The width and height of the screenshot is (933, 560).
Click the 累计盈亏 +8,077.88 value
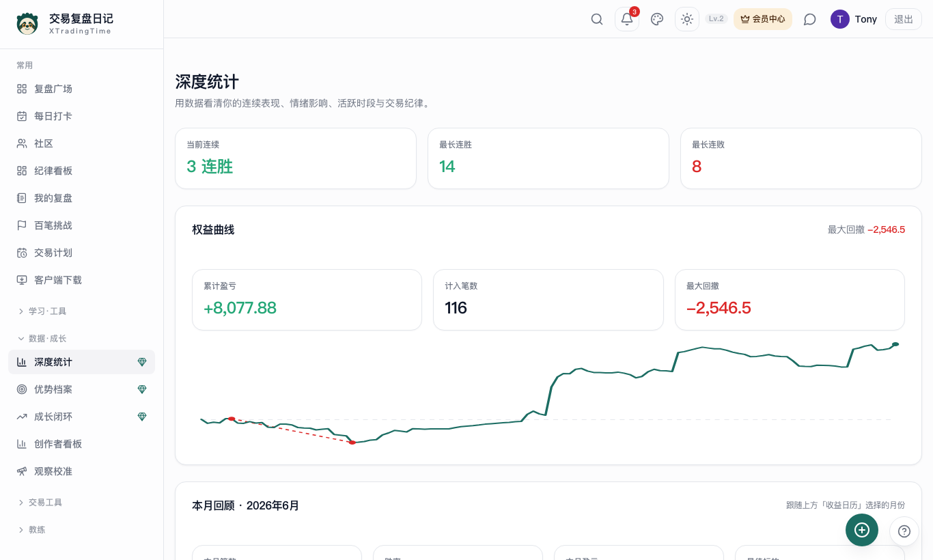(240, 308)
